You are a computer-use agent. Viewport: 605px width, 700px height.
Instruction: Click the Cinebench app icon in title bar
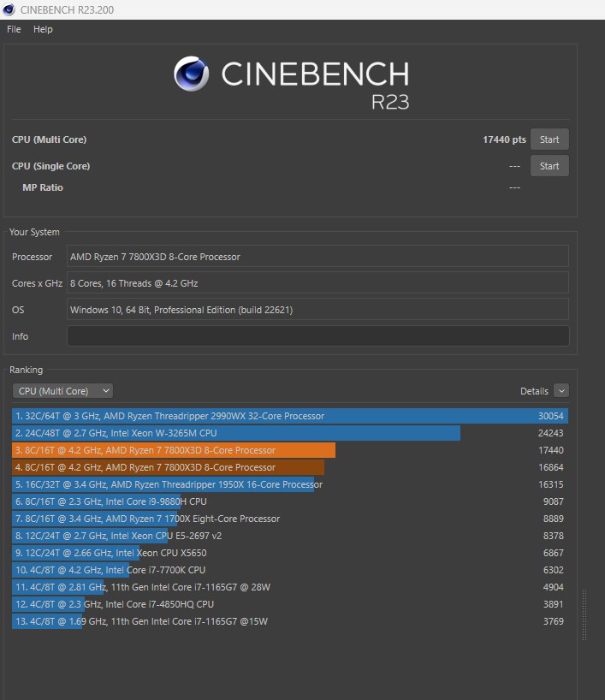pos(9,9)
